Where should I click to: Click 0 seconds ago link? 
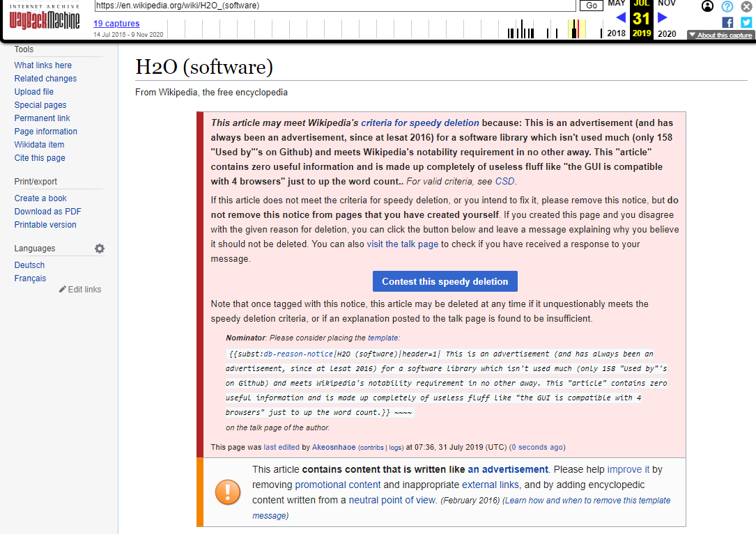537,447
